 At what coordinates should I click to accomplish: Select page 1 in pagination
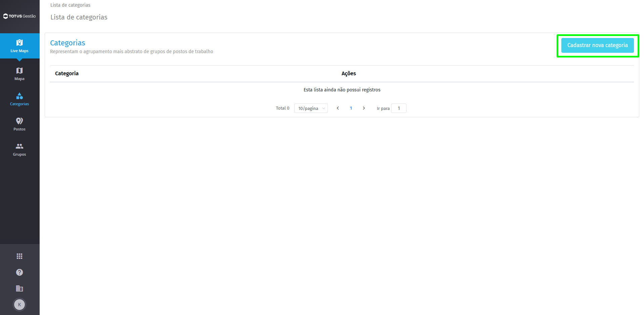tap(351, 108)
